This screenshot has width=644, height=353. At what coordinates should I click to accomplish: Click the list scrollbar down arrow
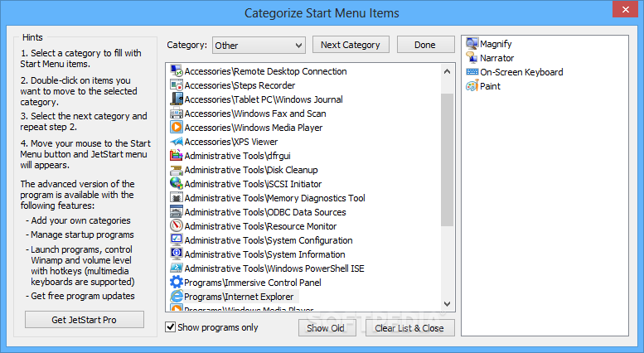point(448,304)
